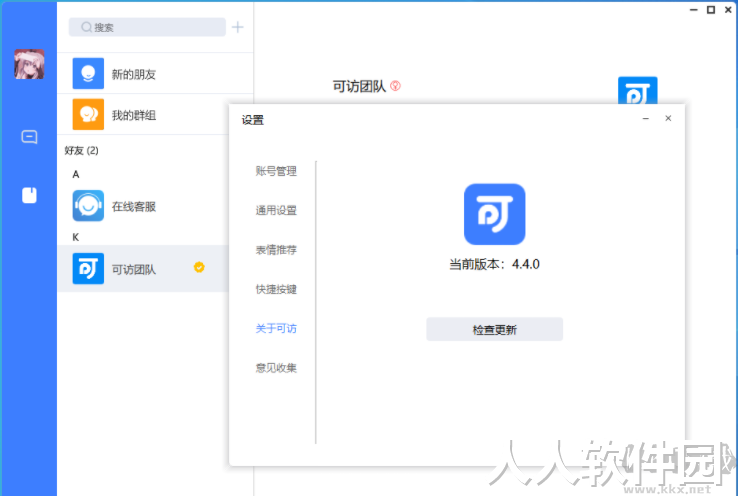
Task: Switch to the chat messages sidebar icon
Action: tap(29, 137)
